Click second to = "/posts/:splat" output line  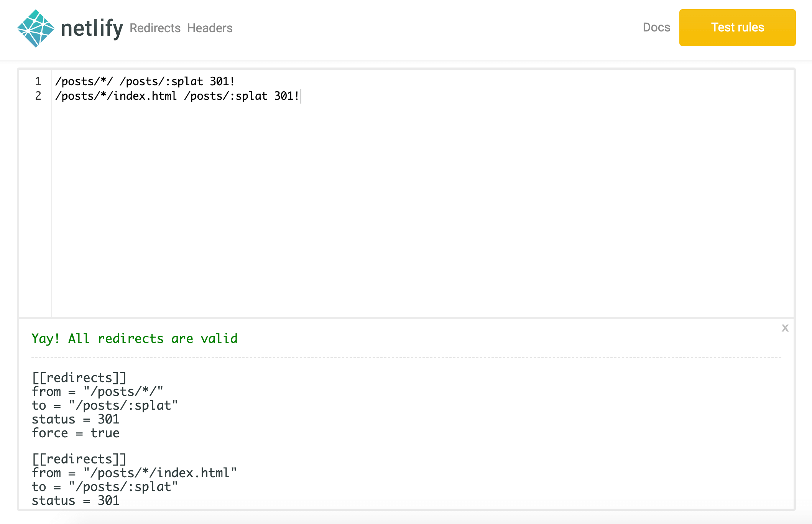[105, 487]
